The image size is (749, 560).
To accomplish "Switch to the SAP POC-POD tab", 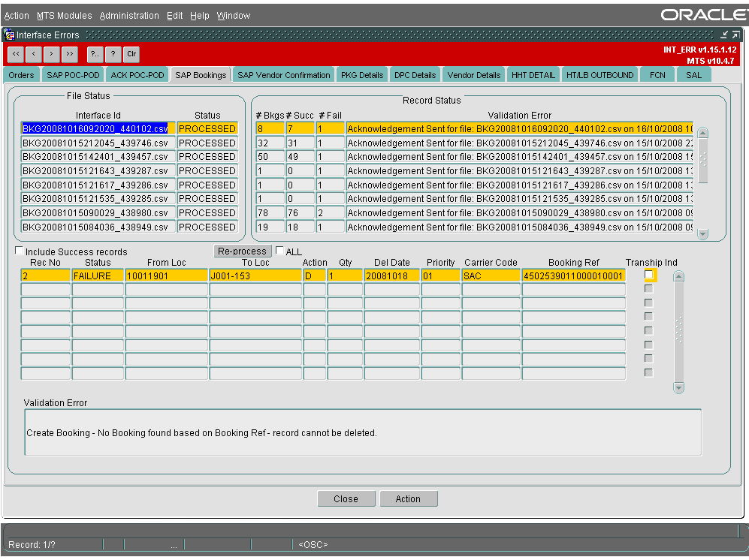I will [x=73, y=75].
